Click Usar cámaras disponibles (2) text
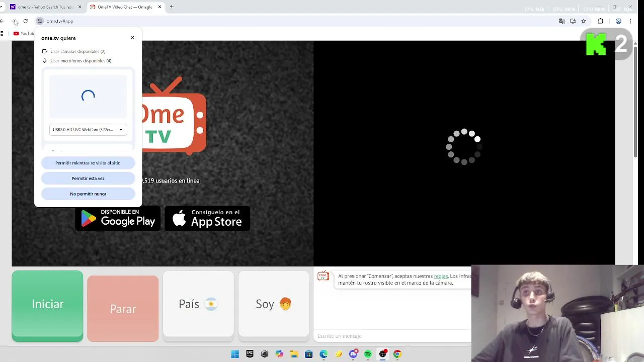 click(78, 51)
